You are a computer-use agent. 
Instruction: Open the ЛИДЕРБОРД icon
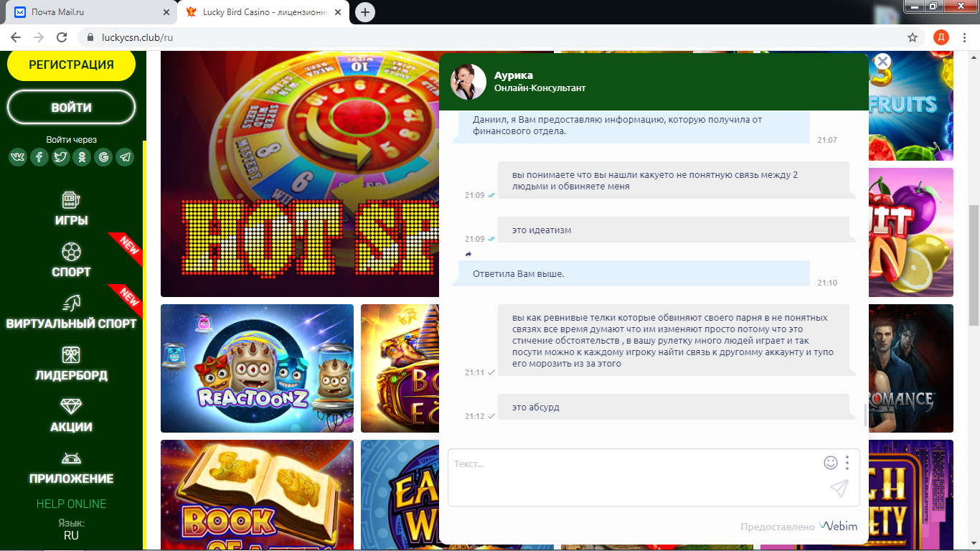click(71, 355)
